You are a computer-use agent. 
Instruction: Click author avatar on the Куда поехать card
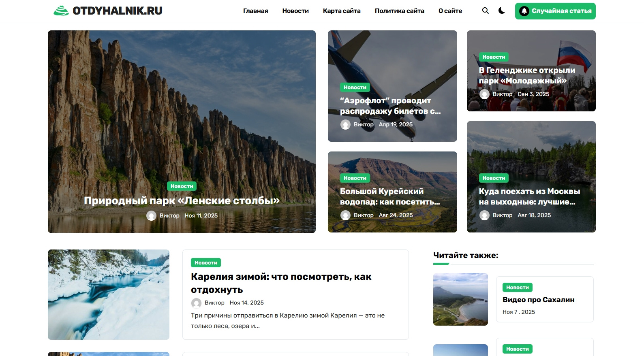484,215
